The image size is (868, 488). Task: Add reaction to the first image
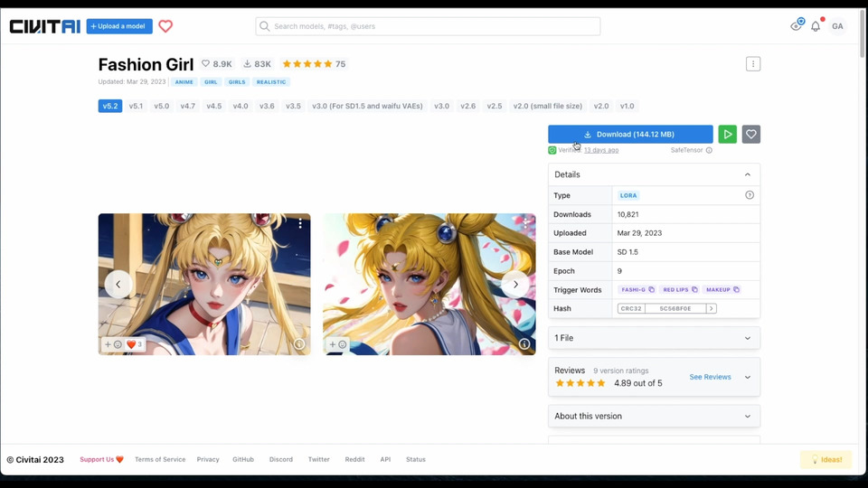pyautogui.click(x=113, y=344)
